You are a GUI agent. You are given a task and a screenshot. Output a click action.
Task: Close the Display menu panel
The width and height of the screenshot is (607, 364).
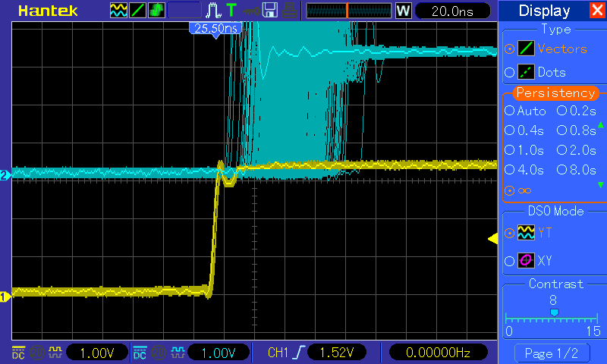[x=597, y=11]
